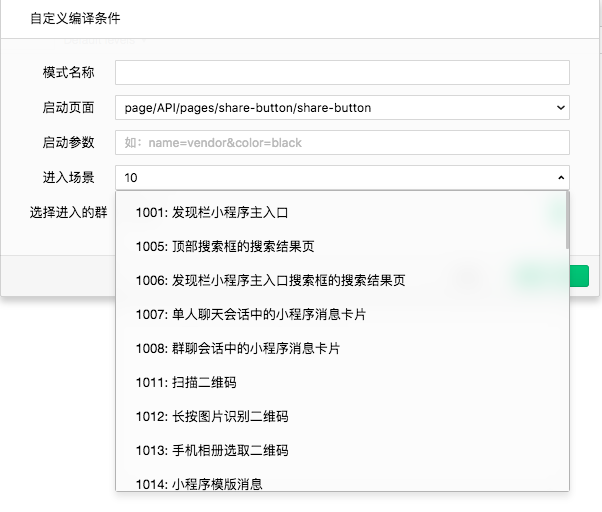Click the 启动参数 label
602x512 pixels.
click(x=68, y=143)
